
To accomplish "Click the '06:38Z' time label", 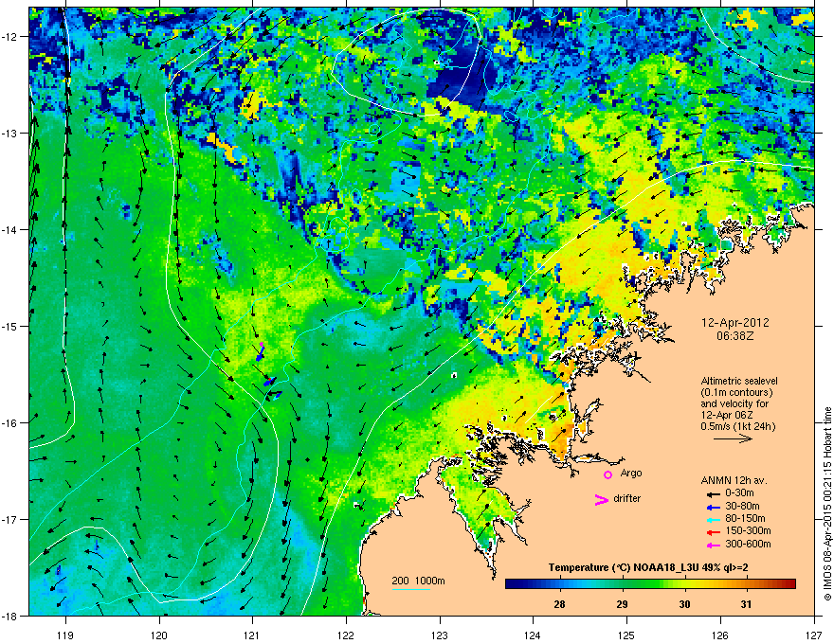I will pos(735,336).
